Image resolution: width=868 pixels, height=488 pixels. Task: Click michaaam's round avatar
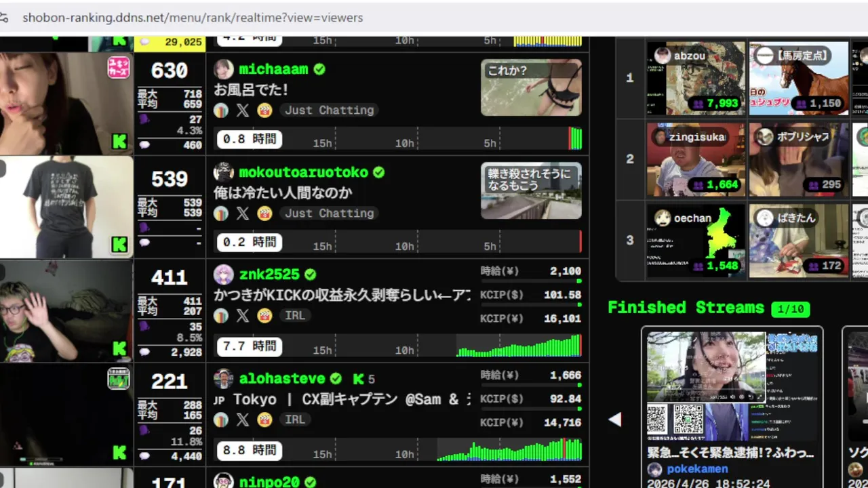pos(224,69)
